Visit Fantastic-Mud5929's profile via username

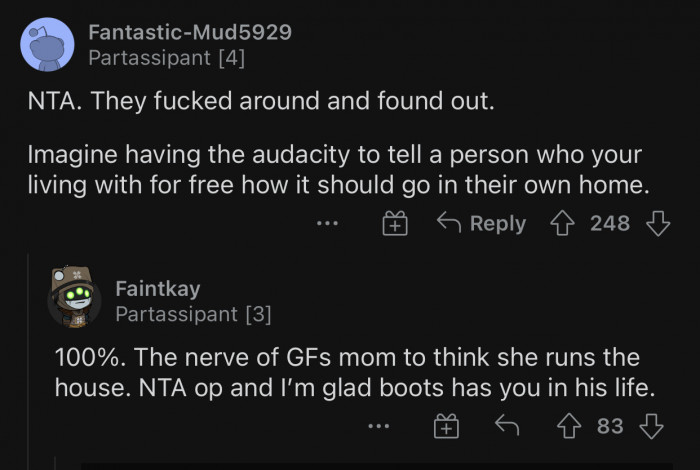tap(190, 32)
